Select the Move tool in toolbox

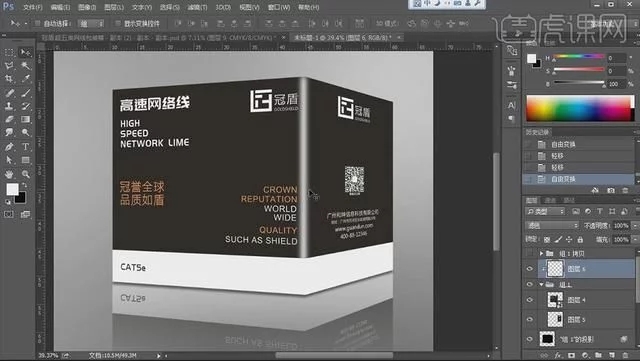25,52
